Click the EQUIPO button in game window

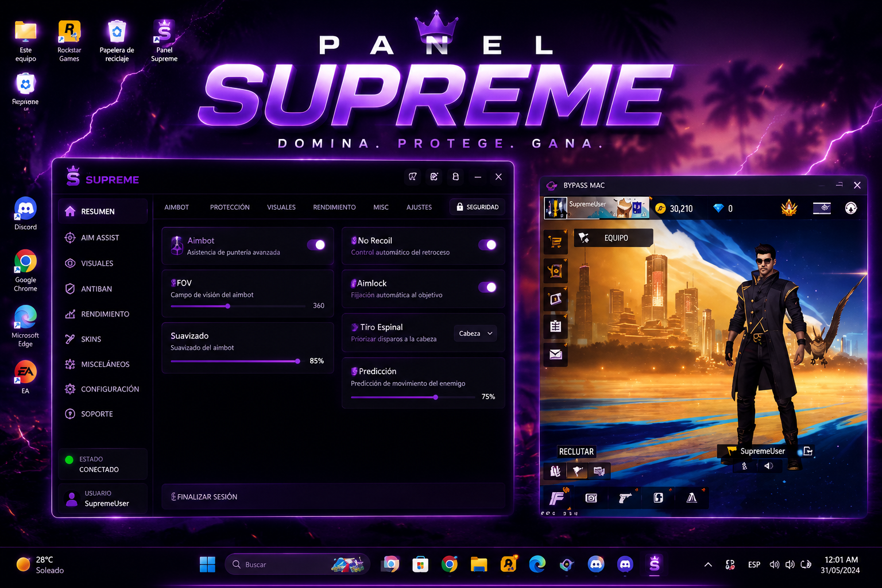coord(613,238)
